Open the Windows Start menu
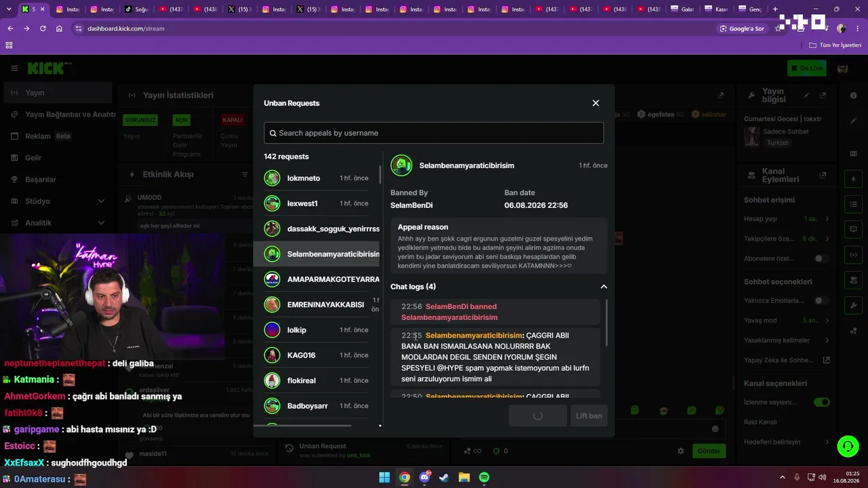Screen dimensions: 868x488 (x=384, y=477)
